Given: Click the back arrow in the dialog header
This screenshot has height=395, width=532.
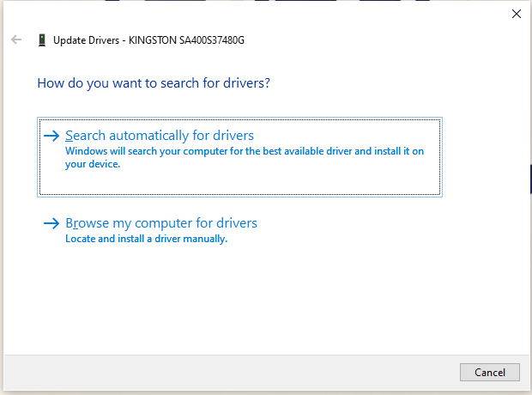Looking at the screenshot, I should pos(16,39).
